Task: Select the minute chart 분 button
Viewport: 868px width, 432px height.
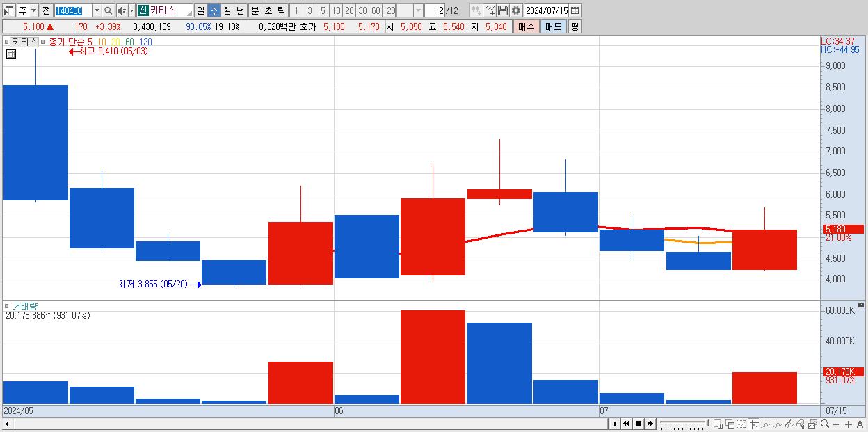Action: pyautogui.click(x=255, y=10)
